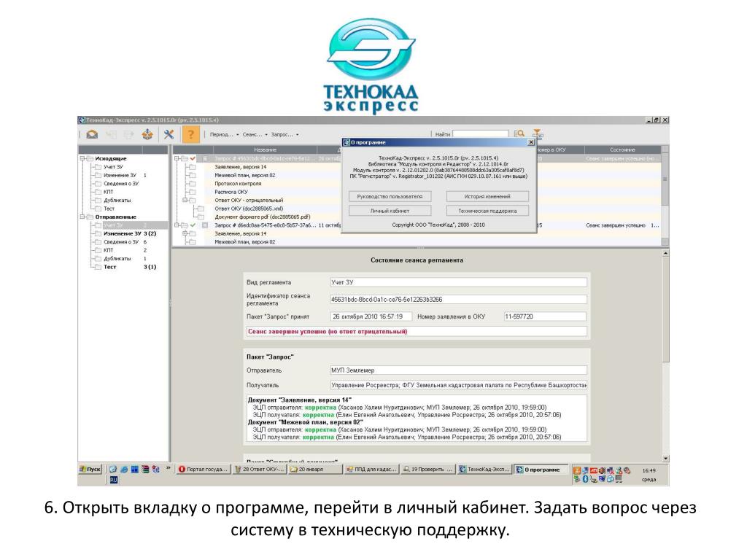Click the Состояние column header
The image size is (747, 560).
point(622,149)
